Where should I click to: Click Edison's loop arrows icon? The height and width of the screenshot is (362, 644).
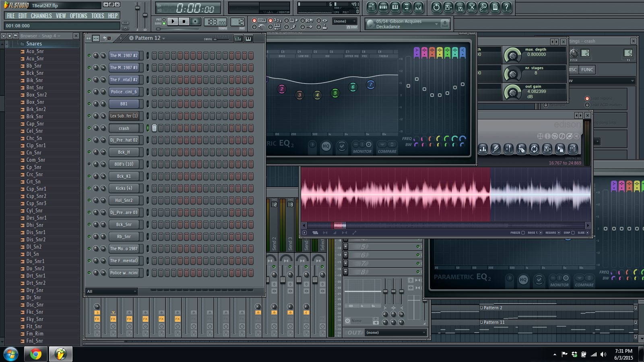point(534,149)
